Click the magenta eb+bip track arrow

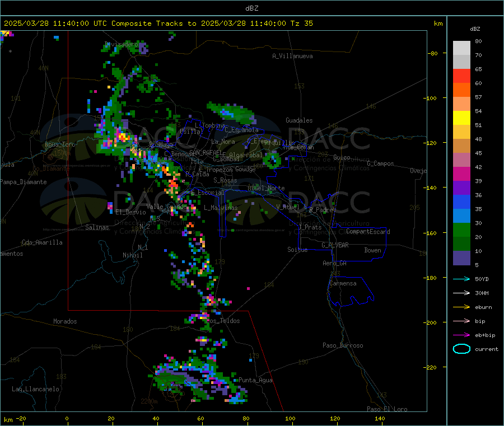(461, 335)
